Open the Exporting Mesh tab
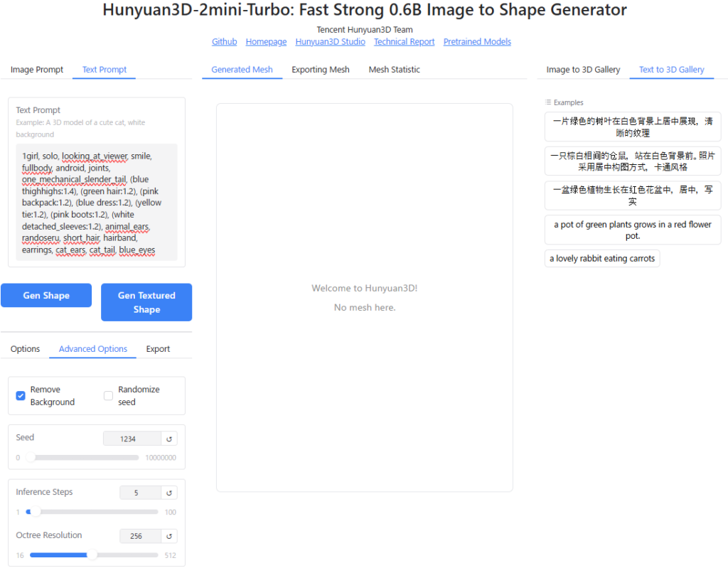 321,70
